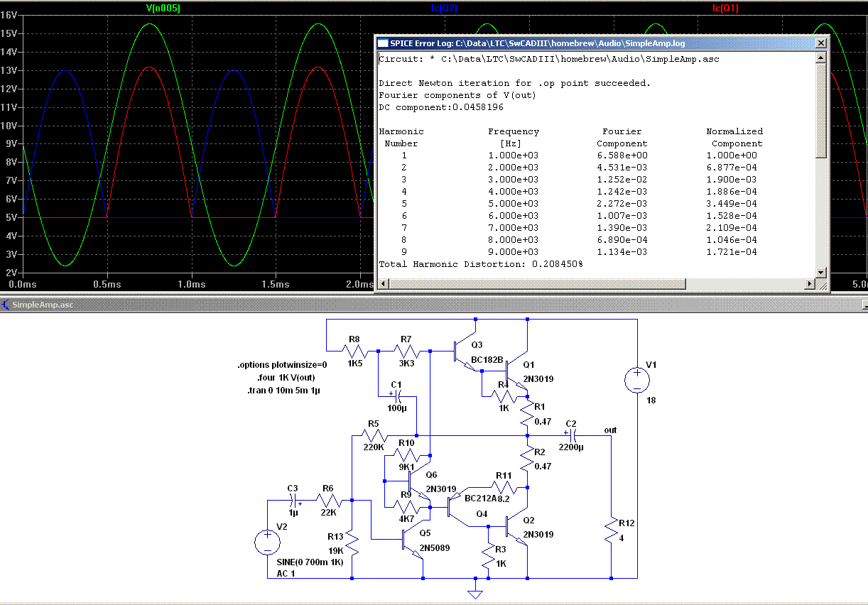Select resistor R8 1K5 symbol
Image resolution: width=868 pixels, height=605 pixels.
coord(354,350)
